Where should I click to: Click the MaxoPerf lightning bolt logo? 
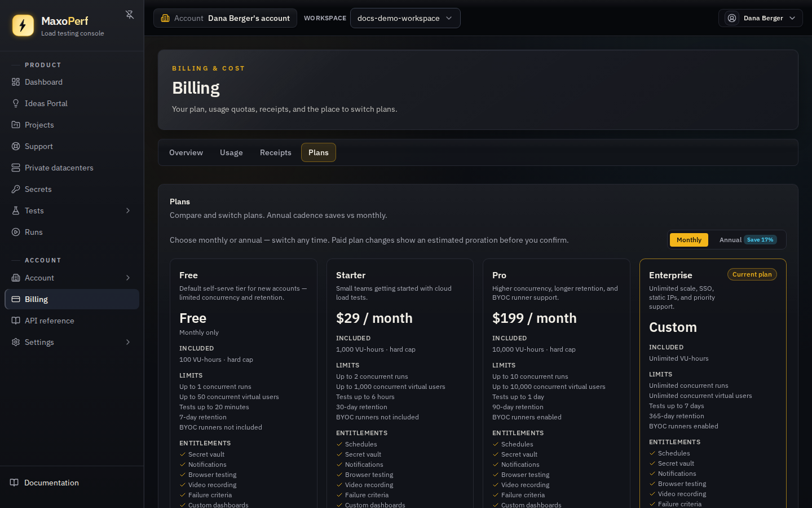23,25
